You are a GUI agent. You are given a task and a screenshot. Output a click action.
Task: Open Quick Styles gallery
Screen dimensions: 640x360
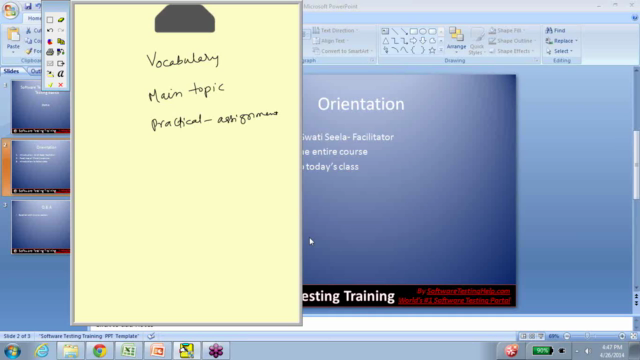[476, 41]
